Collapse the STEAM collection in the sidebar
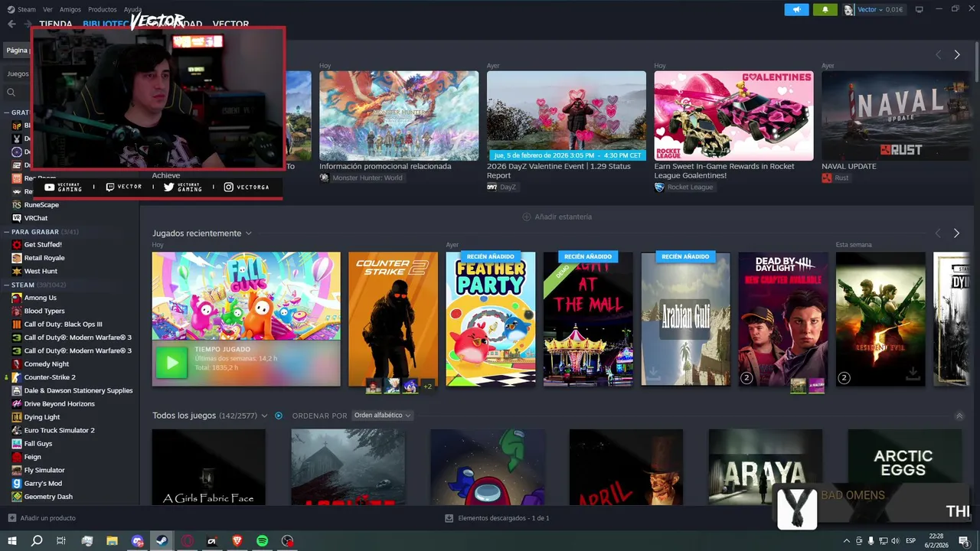980x551 pixels. (6, 285)
